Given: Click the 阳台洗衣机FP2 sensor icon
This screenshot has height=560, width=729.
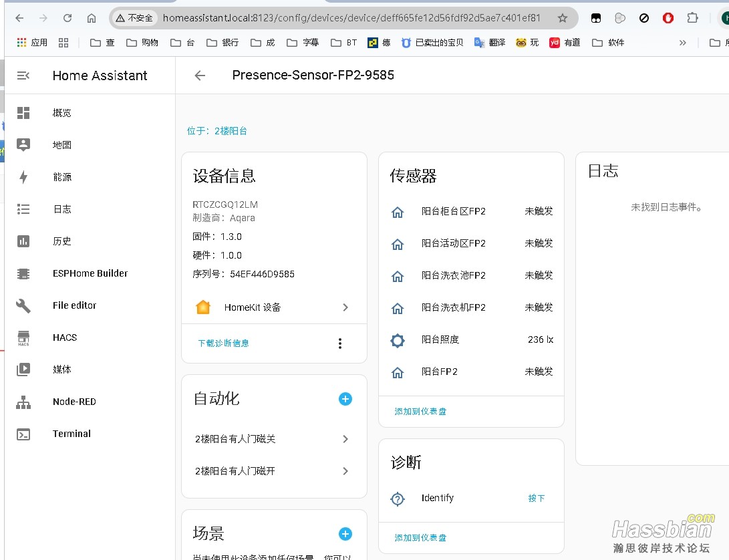Looking at the screenshot, I should click(x=398, y=308).
